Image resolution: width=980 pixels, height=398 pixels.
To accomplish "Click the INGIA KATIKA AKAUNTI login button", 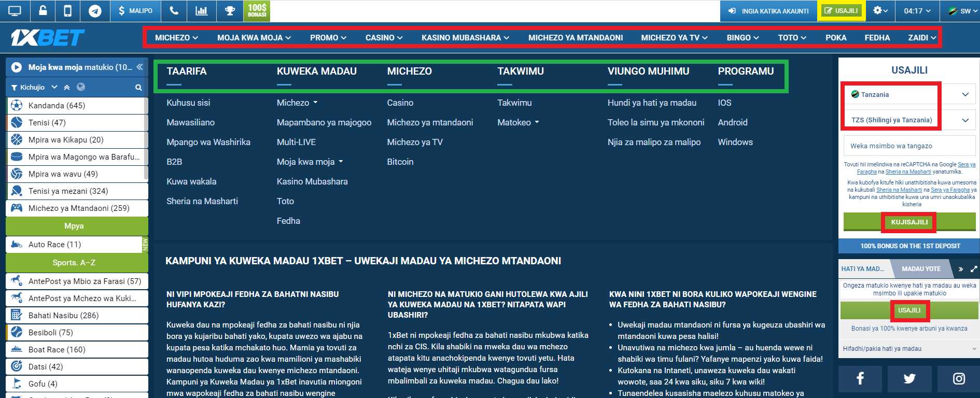I will 768,11.
